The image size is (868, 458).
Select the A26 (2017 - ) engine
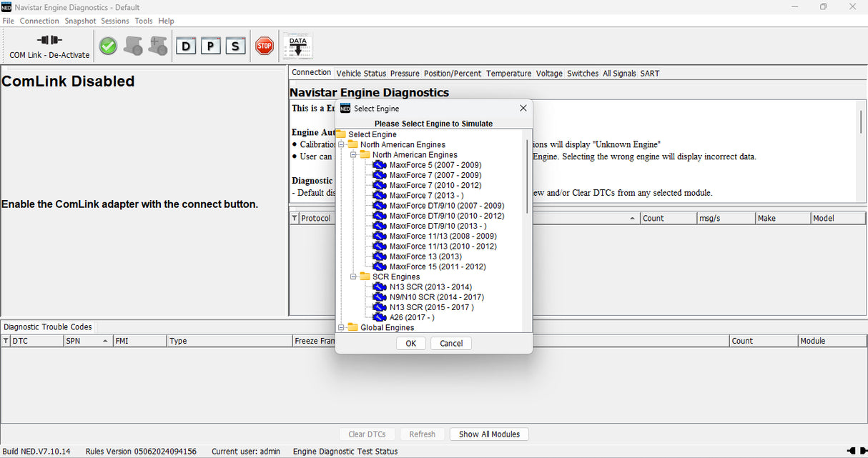click(410, 318)
